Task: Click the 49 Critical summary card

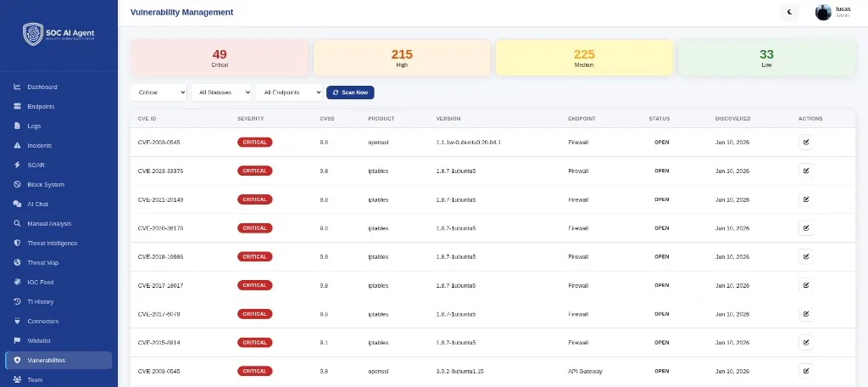Action: point(220,58)
